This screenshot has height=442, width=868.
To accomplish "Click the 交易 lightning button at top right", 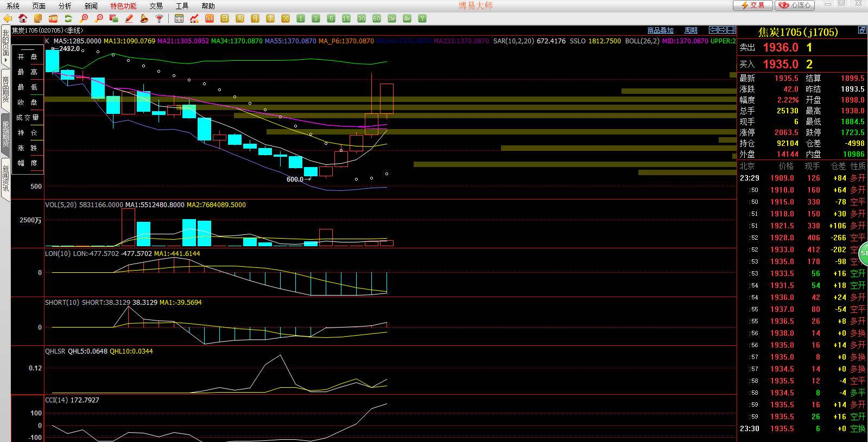I will tap(752, 5).
